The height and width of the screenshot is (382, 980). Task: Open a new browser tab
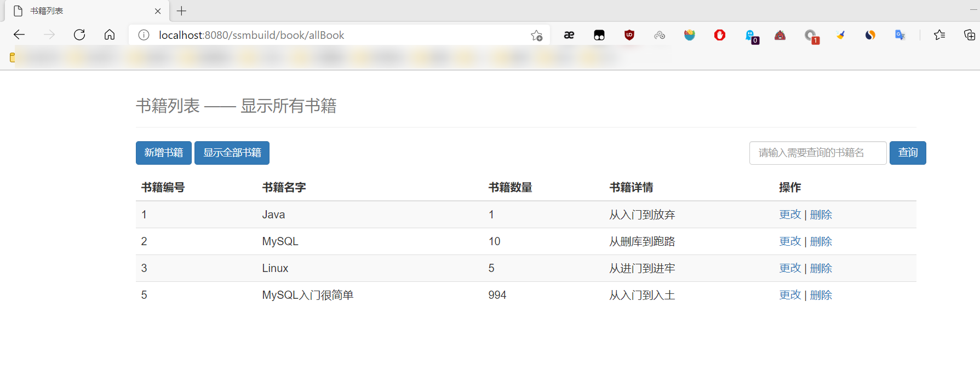(x=182, y=11)
